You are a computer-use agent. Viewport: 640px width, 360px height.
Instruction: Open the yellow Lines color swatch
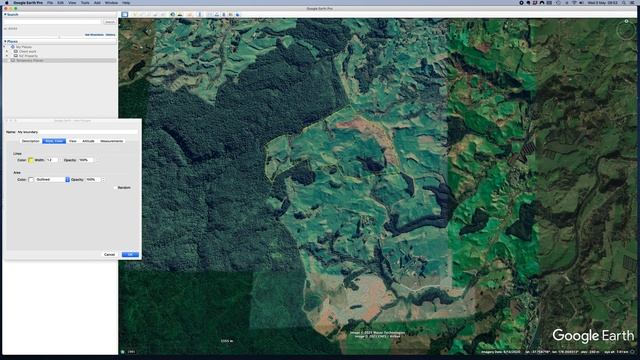(x=31, y=160)
